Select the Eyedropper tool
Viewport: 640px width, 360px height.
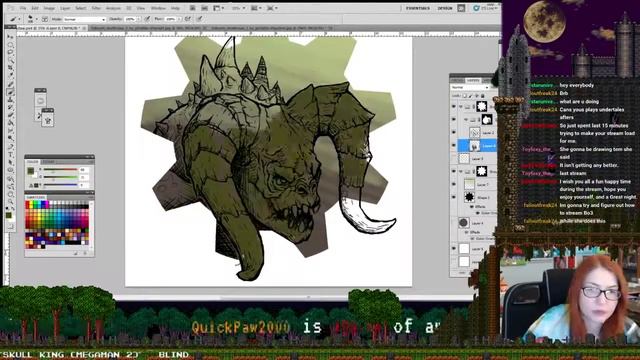10,76
